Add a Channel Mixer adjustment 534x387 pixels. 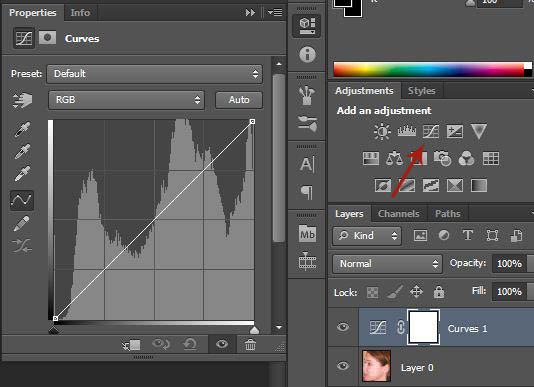467,158
